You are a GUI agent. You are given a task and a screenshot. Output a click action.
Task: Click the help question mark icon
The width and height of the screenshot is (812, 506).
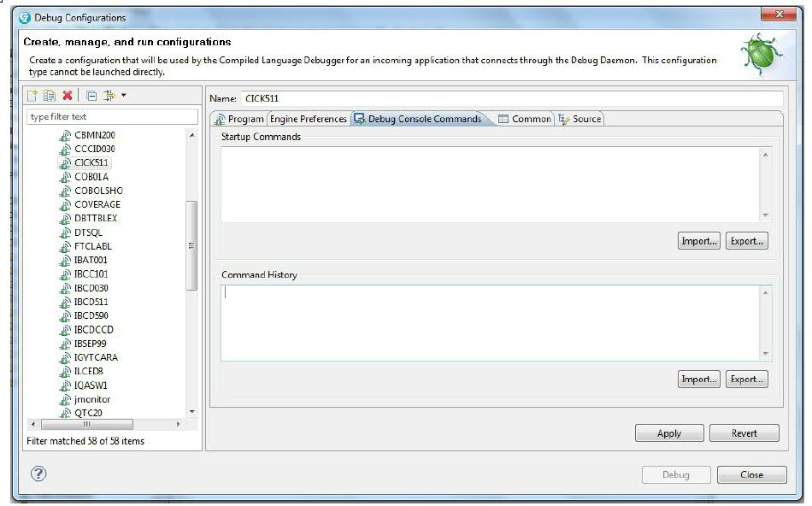tap(37, 473)
